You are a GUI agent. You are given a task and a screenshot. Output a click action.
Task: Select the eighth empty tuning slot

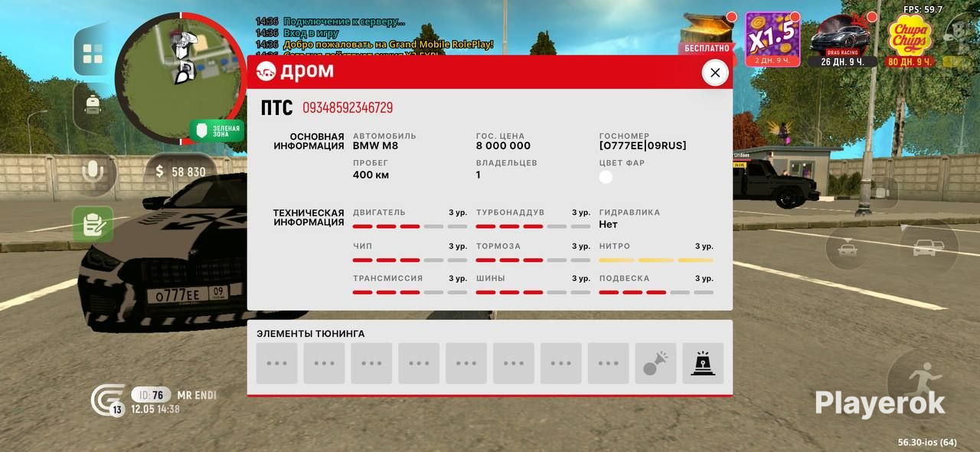[x=608, y=363]
